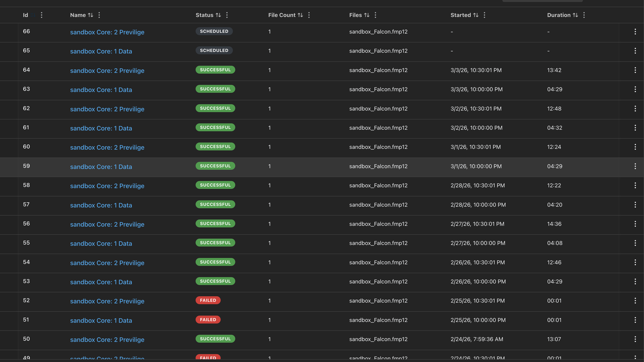Open job 64 sandbox Core: 2 Previlige link
This screenshot has width=644, height=362.
click(x=107, y=70)
